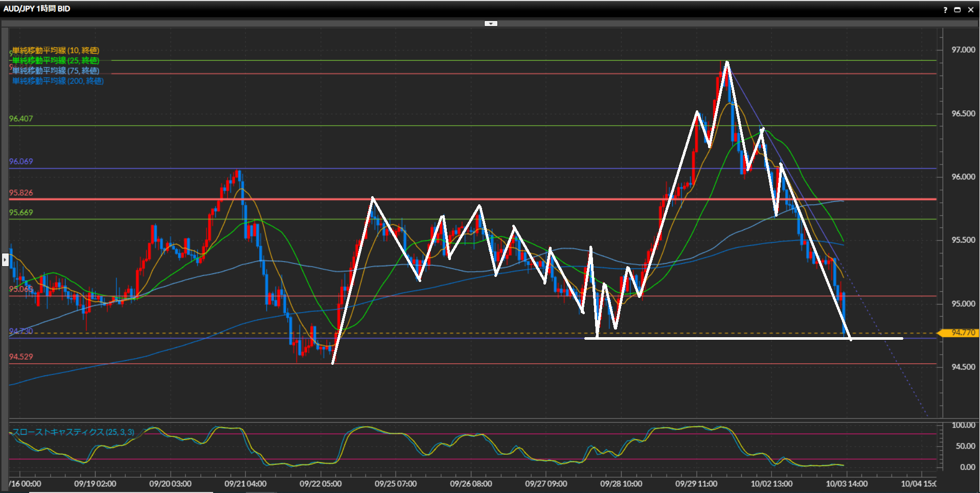Click the help question mark icon
Screen dimensions: 980x493
(945, 10)
